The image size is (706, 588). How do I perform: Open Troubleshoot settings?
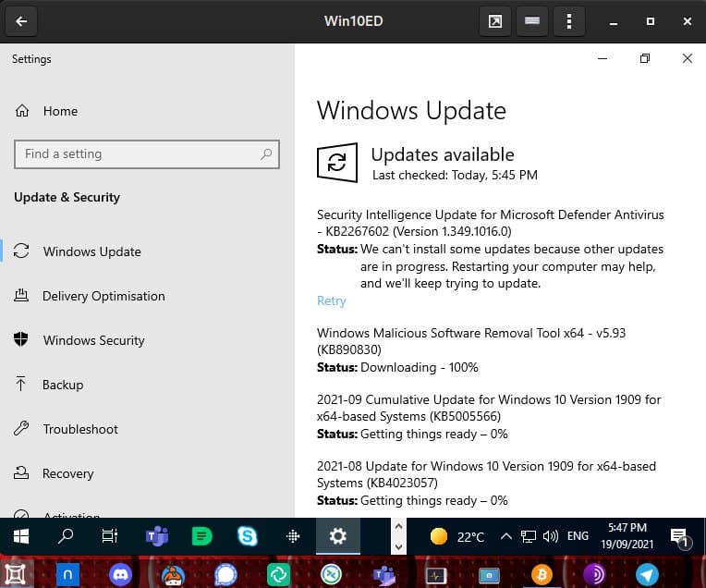(80, 429)
